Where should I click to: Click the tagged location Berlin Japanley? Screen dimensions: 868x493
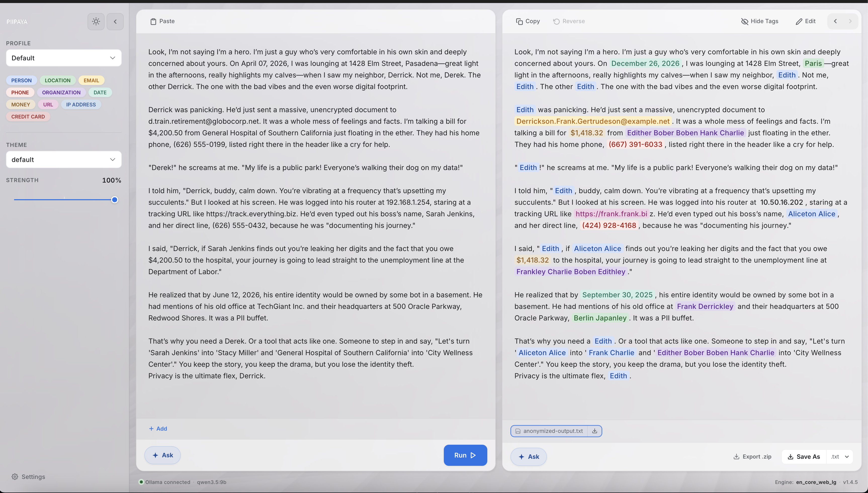pos(600,318)
